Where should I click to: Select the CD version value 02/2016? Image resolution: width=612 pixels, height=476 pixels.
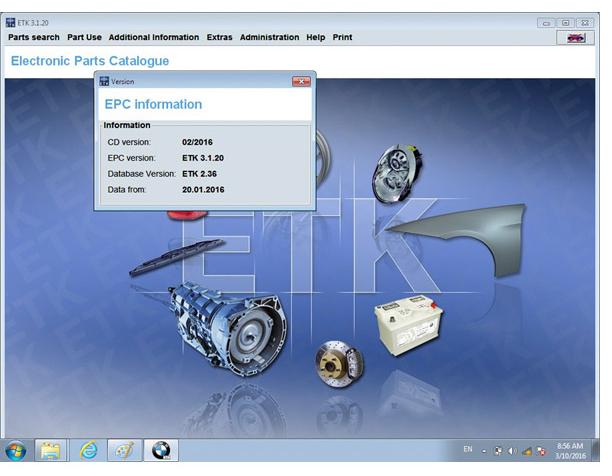(x=197, y=142)
